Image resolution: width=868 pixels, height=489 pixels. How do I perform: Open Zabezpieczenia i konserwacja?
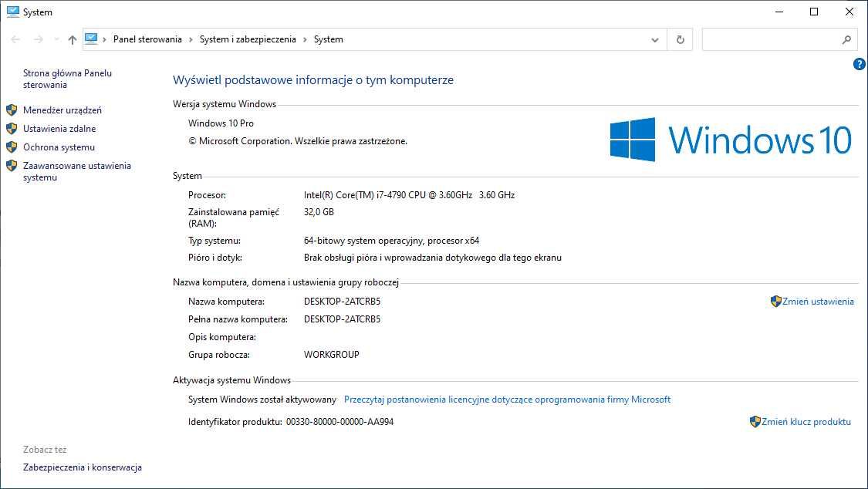click(83, 467)
